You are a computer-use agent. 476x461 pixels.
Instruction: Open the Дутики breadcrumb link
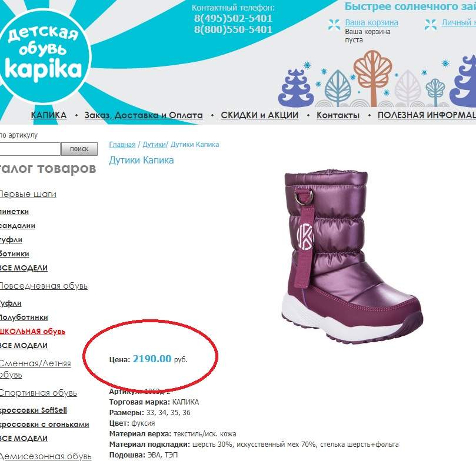154,145
